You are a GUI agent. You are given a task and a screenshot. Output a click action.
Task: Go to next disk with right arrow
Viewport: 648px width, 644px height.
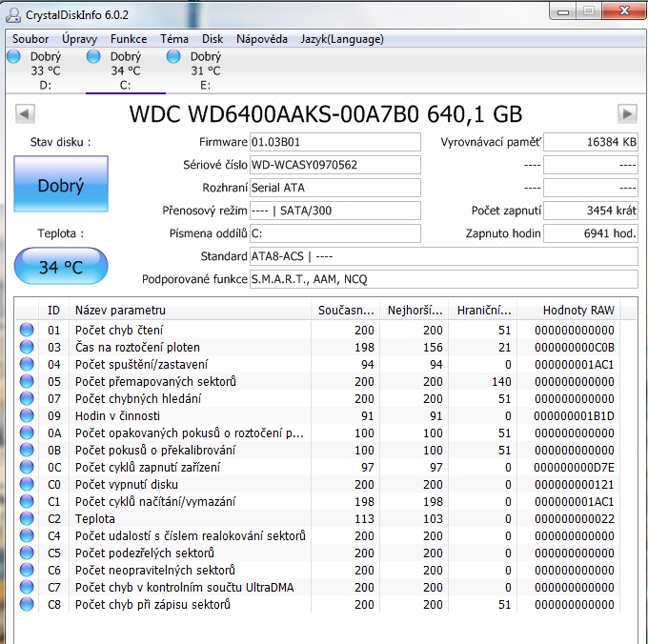click(626, 113)
